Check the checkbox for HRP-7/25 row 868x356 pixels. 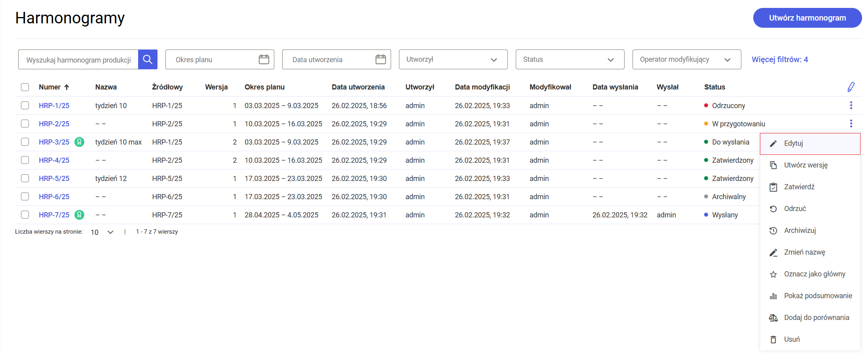point(25,215)
